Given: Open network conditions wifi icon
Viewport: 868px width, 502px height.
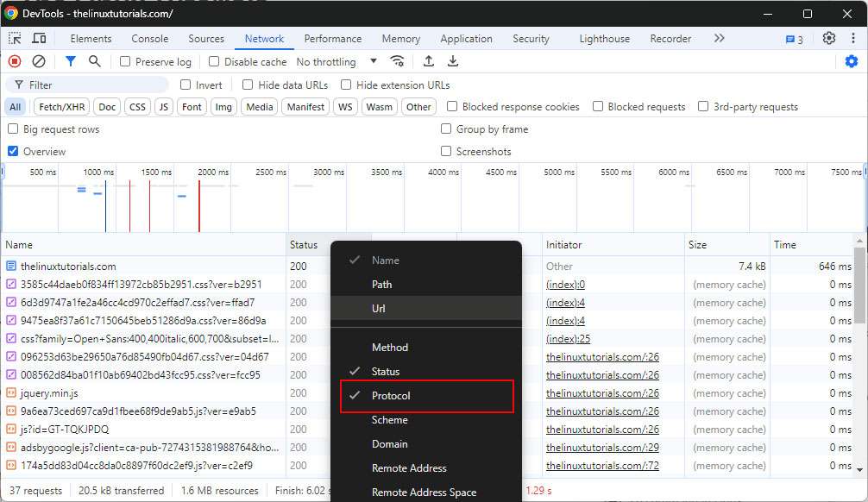Looking at the screenshot, I should (x=397, y=61).
